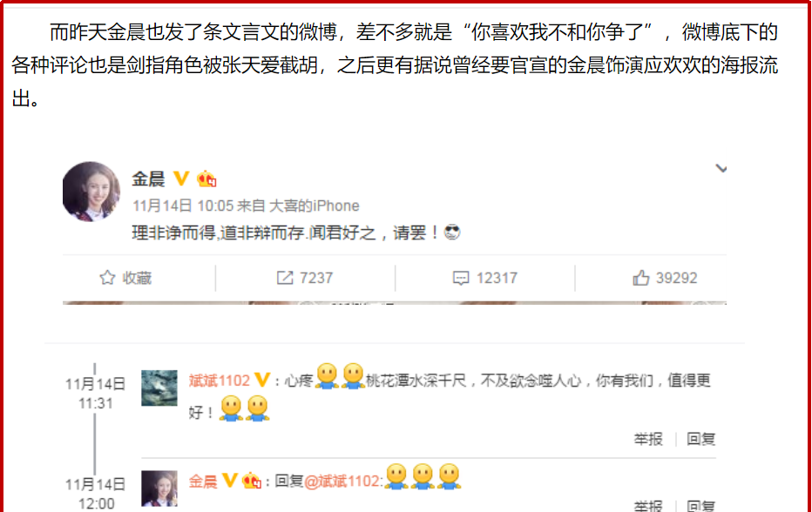Image resolution: width=812 pixels, height=512 pixels.
Task: Open 金晨 username in reply comment
Action: tap(203, 482)
